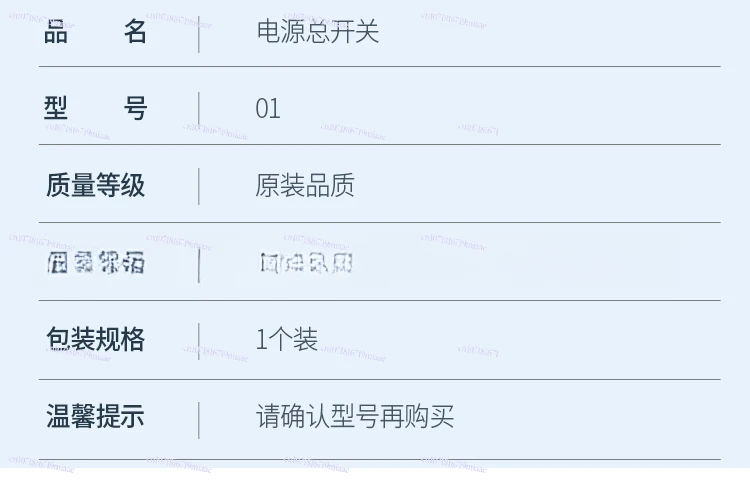Click vertical separator in the 质量等级 row
This screenshot has height=504, width=750.
tap(199, 186)
